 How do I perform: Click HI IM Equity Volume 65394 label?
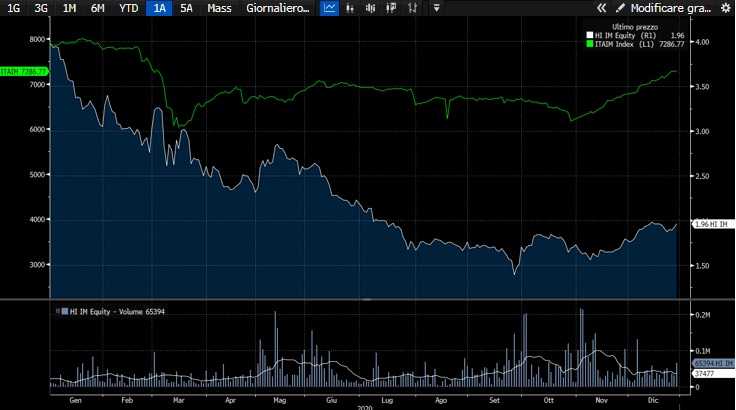pyautogui.click(x=117, y=311)
